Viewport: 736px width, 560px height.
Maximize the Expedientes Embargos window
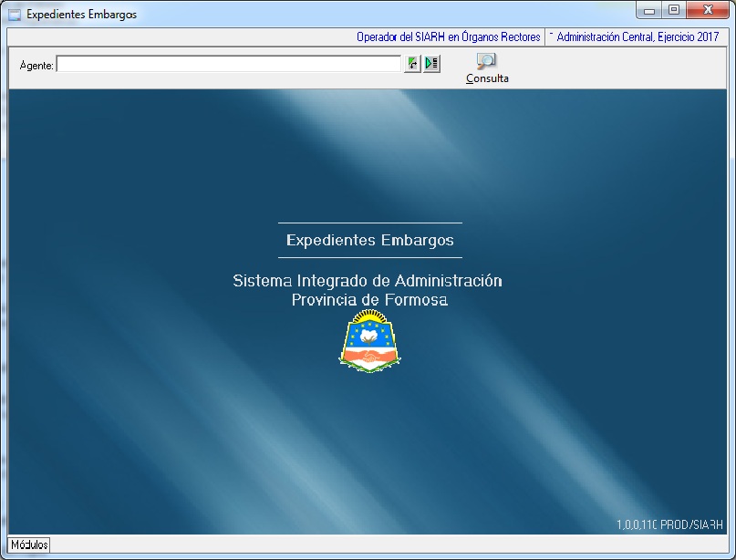[674, 10]
